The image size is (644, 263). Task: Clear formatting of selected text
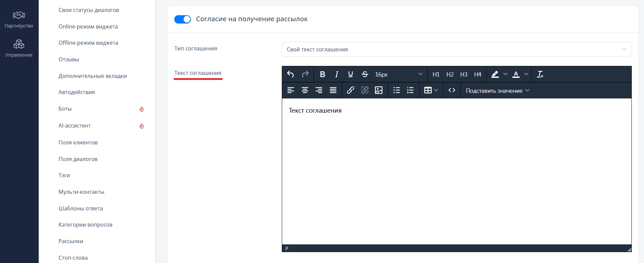[540, 74]
